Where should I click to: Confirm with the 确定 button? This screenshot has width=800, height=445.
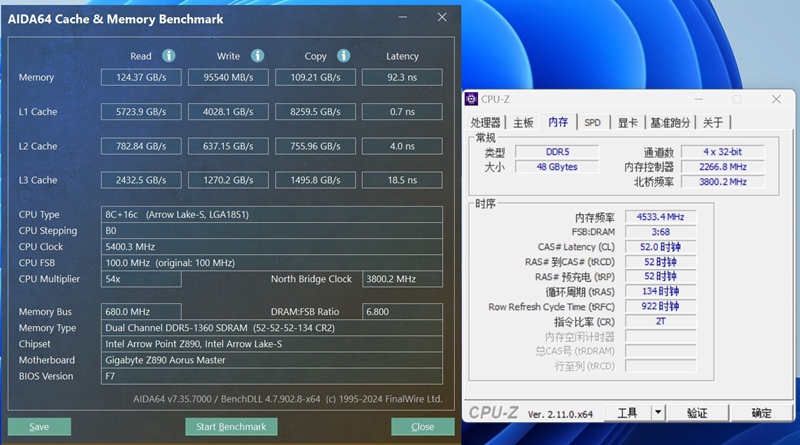(761, 412)
